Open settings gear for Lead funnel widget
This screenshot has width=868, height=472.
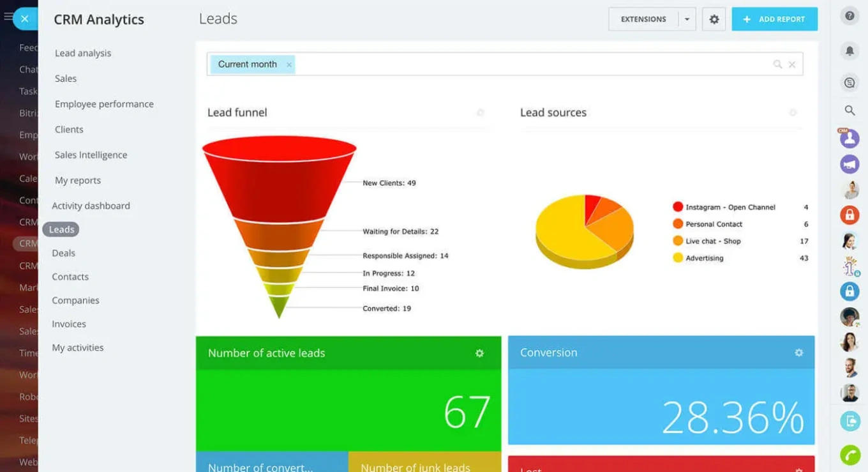point(481,112)
